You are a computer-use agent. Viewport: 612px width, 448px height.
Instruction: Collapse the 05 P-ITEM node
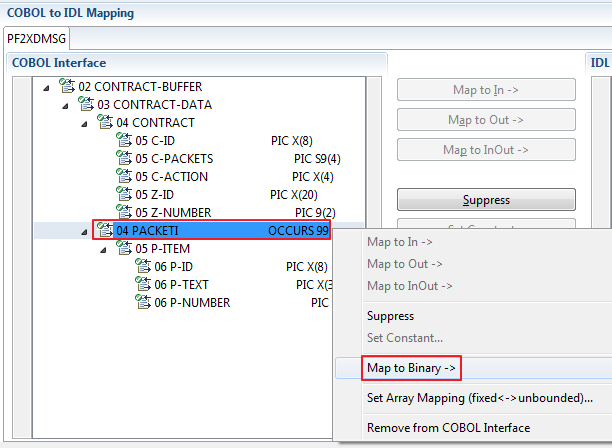pos(103,250)
